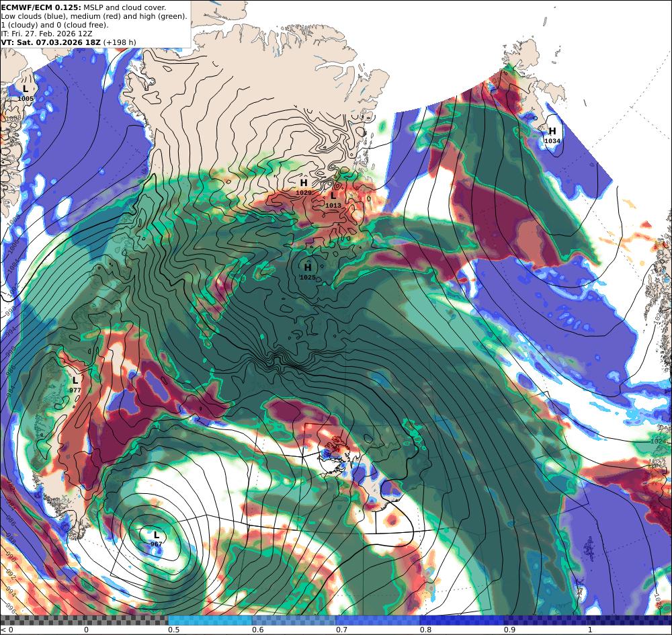The width and height of the screenshot is (672, 635).
Task: Click the colorbar segment between 0.7 and 0.8
Action: 378,620
